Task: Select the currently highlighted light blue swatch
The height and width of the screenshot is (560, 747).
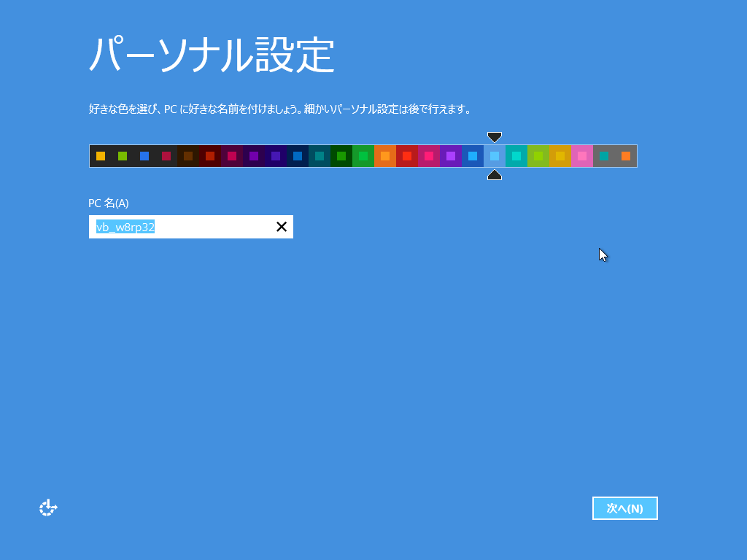Action: coord(495,156)
